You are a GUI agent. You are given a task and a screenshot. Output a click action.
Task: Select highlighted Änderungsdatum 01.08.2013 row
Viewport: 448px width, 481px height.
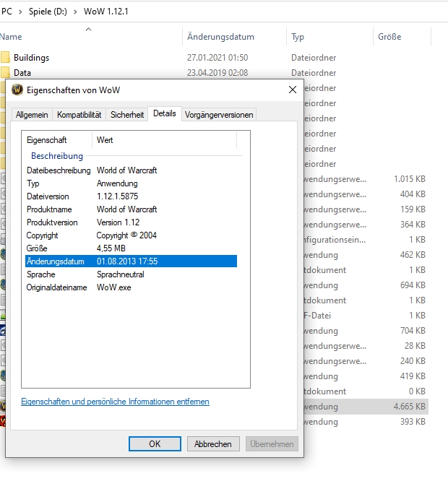[x=131, y=261]
